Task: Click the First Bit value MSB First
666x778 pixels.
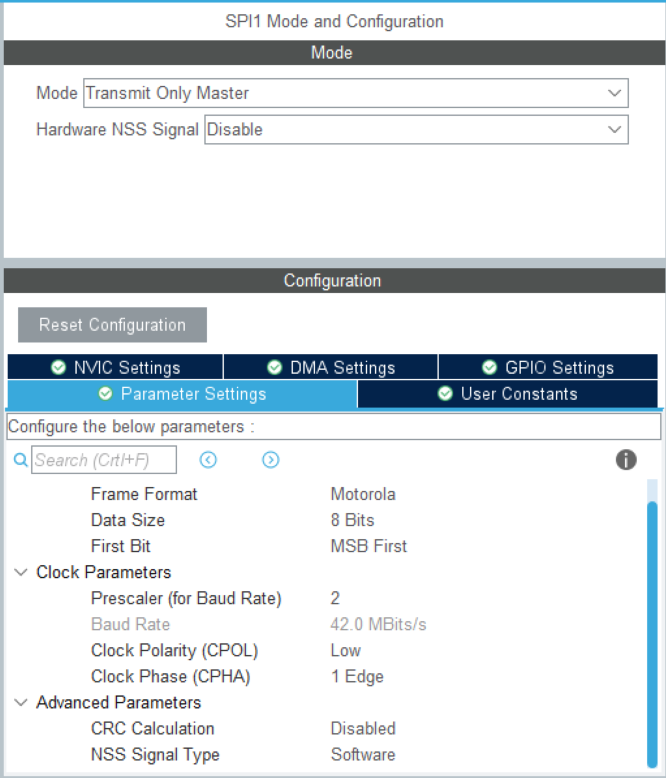Action: (x=368, y=546)
